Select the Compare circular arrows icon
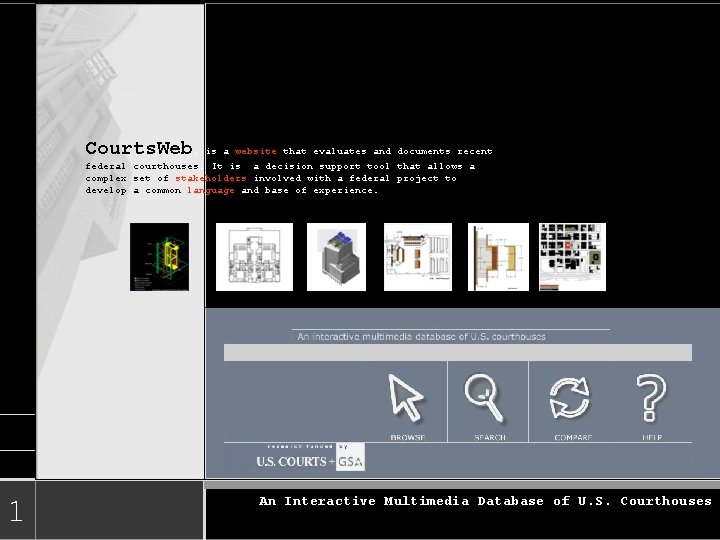720x540 pixels. tap(569, 398)
